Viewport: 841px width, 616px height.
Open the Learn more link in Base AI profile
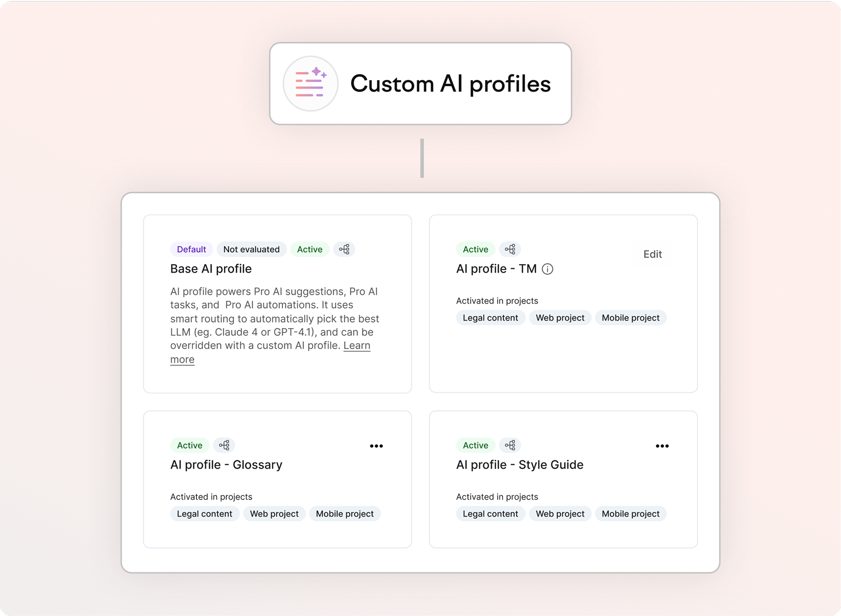click(x=357, y=346)
